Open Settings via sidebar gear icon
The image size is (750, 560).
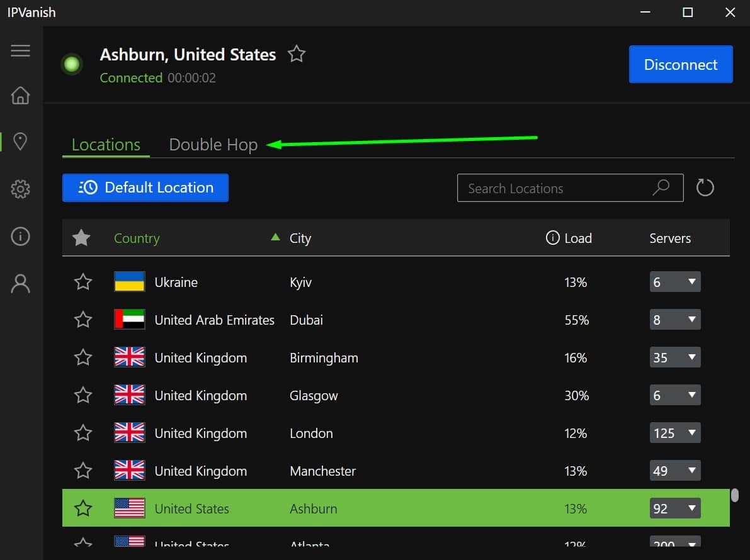click(21, 189)
